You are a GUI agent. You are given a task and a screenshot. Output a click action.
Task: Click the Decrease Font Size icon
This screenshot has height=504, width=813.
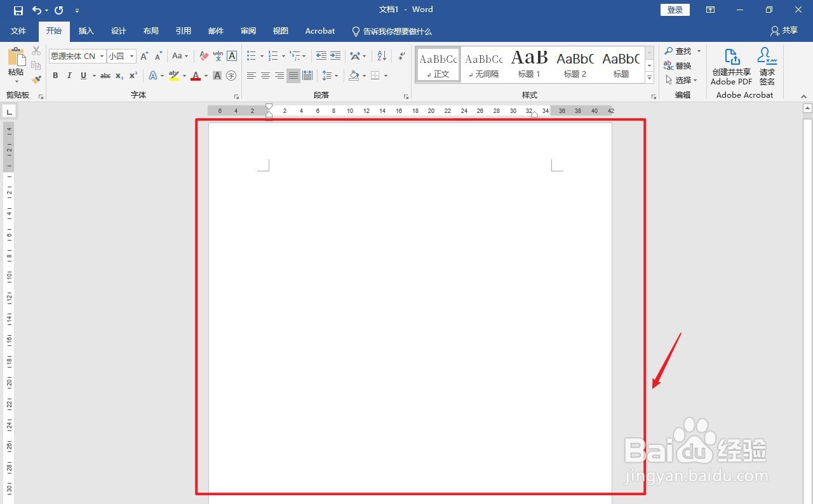pos(159,56)
